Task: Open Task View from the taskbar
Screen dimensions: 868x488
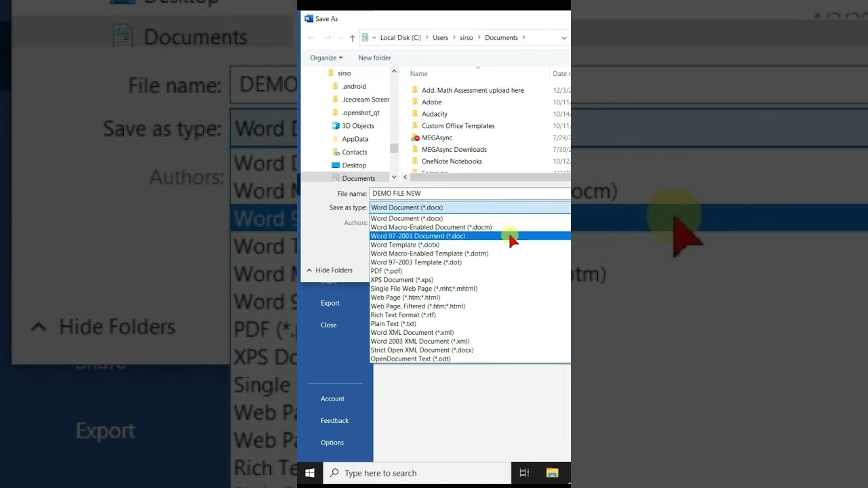Action: coord(524,473)
